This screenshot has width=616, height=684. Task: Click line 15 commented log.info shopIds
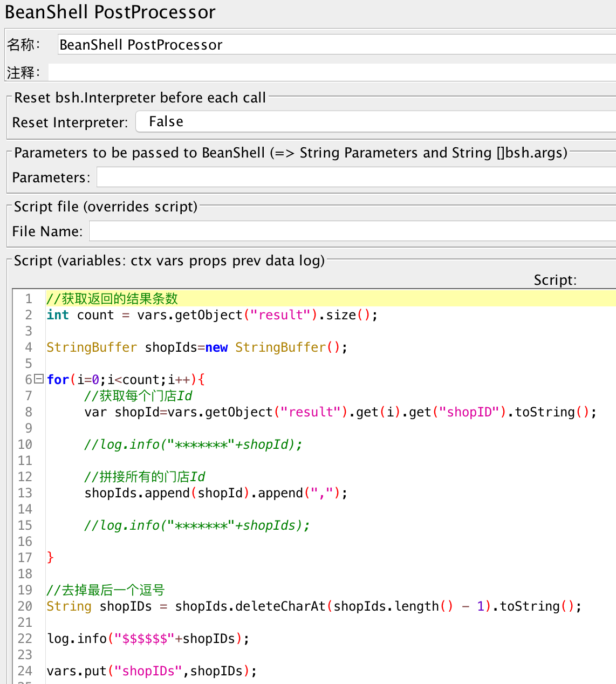click(197, 525)
